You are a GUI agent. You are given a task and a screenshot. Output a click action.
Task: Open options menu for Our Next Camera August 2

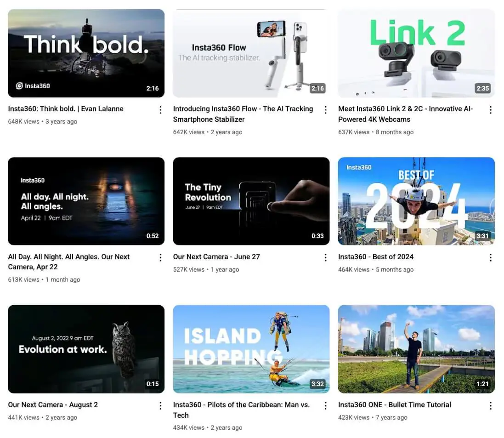click(160, 406)
